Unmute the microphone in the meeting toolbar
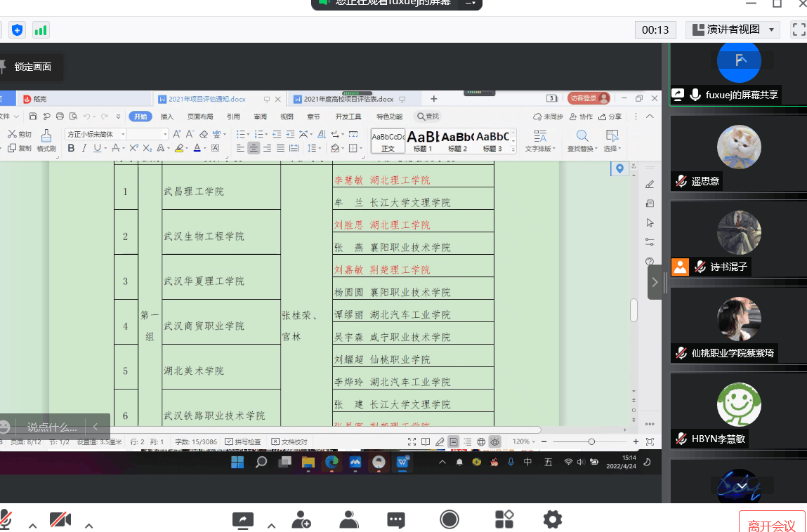The image size is (807, 532). [6, 519]
